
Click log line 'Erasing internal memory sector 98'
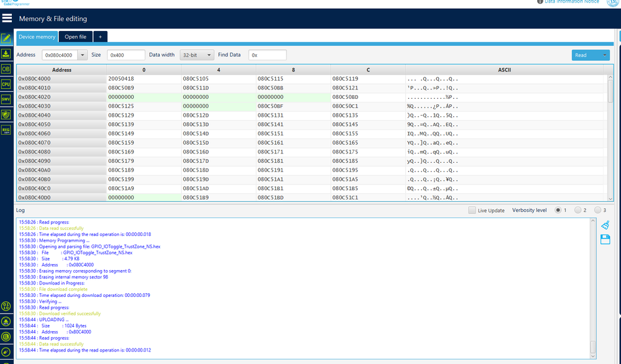coord(63,277)
